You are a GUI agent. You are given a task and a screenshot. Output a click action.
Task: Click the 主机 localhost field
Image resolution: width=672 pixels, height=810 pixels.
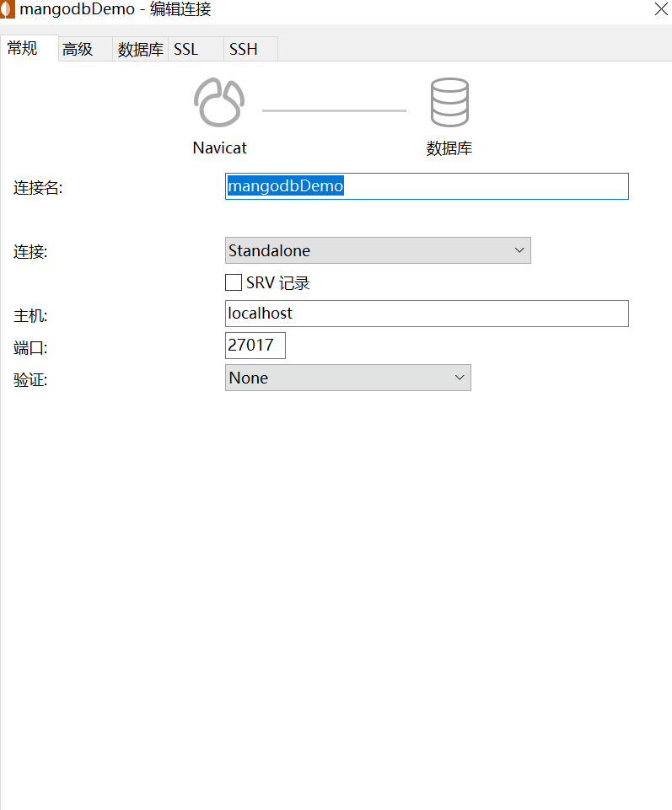coord(427,314)
